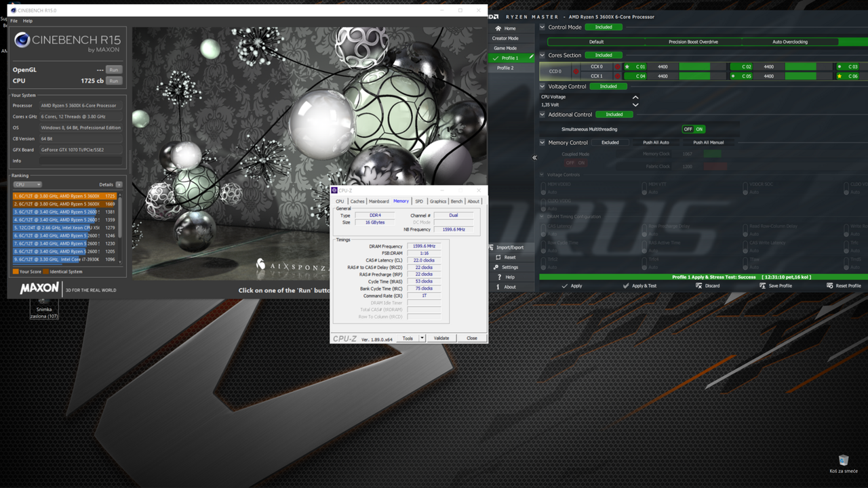Open the CPU ranking dropdown in Cinebench
This screenshot has height=488, width=868.
click(27, 184)
